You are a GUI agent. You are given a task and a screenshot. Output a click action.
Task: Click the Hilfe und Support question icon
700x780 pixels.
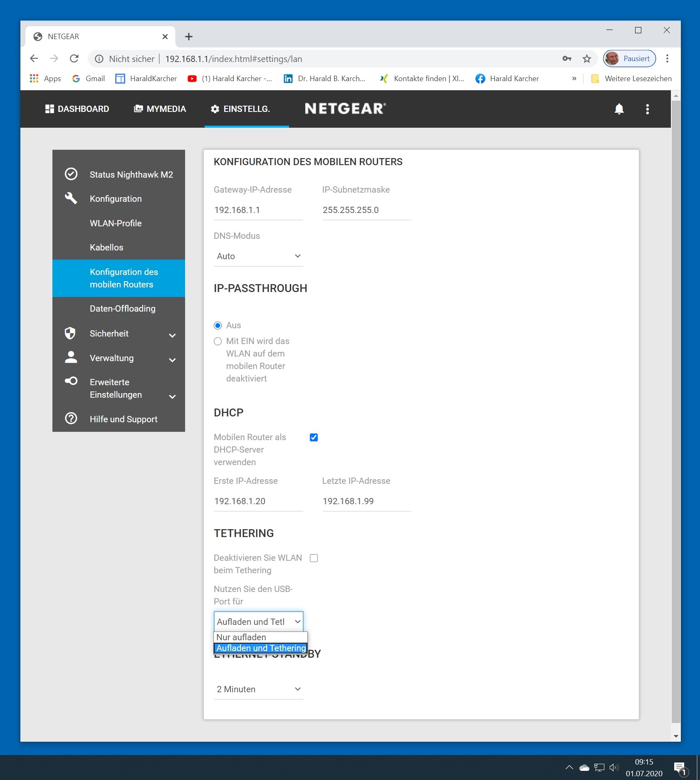pyautogui.click(x=71, y=418)
